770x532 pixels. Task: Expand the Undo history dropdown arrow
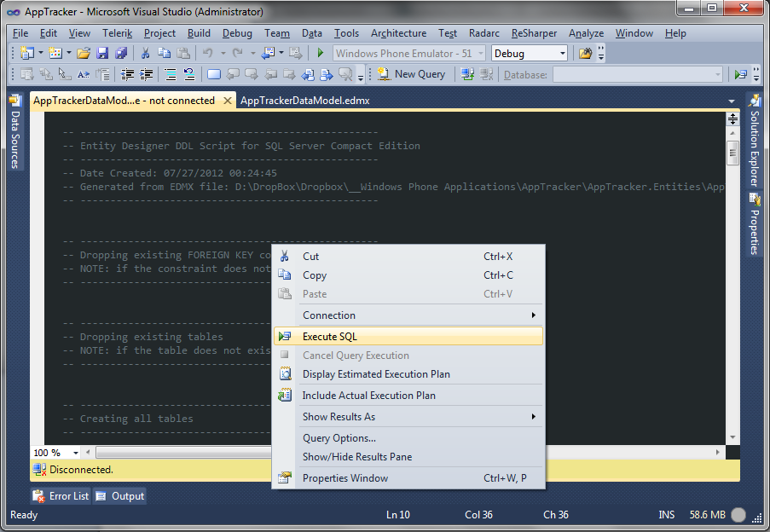point(223,53)
